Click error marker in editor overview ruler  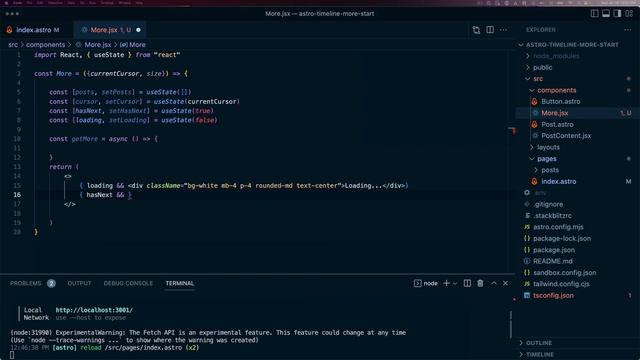tap(513, 130)
